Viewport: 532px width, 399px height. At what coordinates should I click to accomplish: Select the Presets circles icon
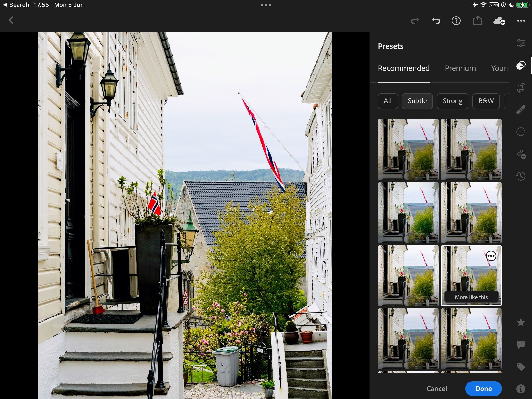521,65
